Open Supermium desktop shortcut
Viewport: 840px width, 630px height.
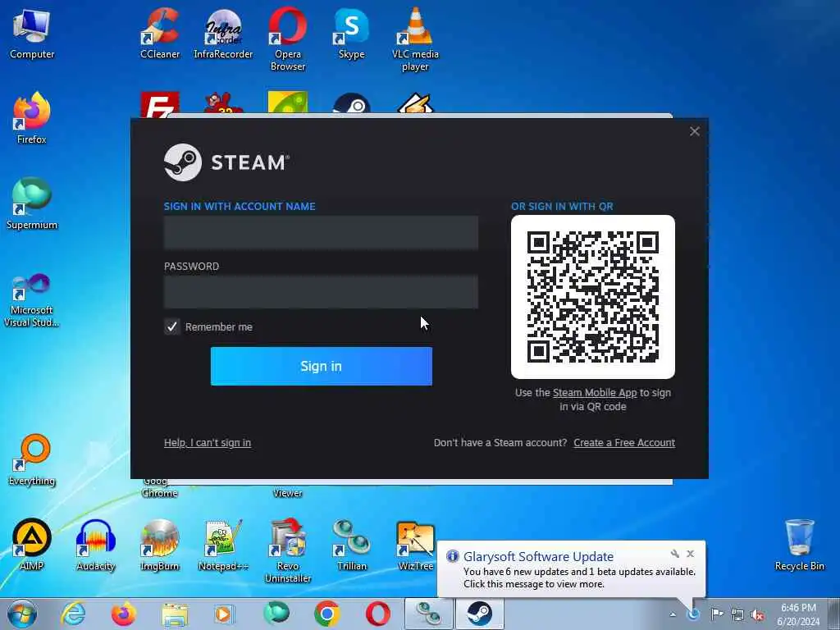[x=32, y=203]
